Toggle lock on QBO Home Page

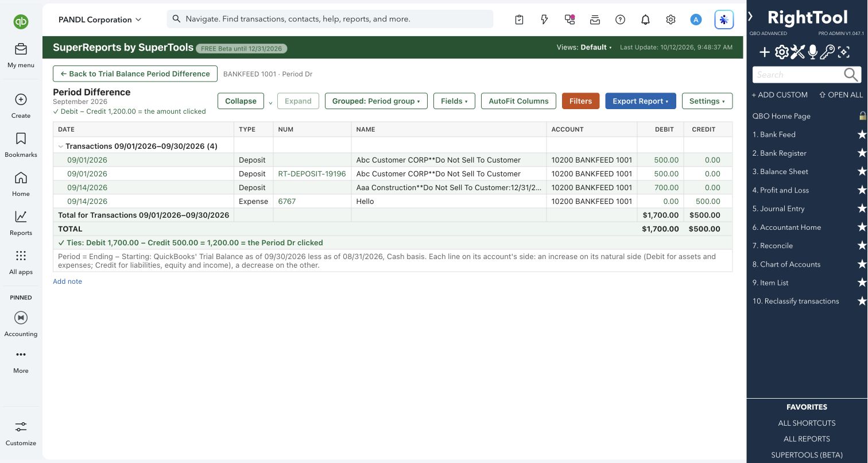pos(862,115)
